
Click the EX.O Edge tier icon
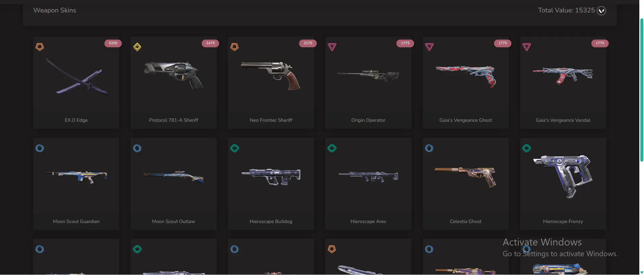coord(40,47)
